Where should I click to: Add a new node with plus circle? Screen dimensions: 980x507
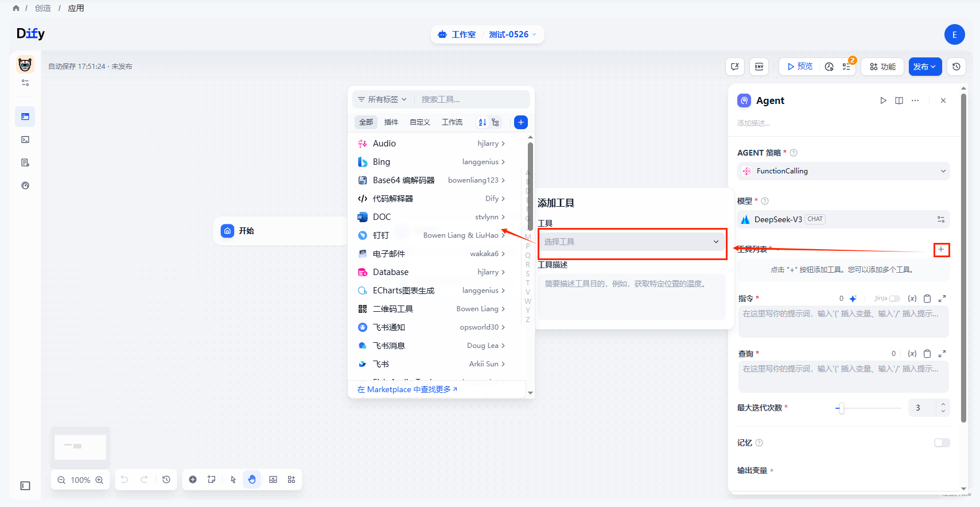[193, 479]
